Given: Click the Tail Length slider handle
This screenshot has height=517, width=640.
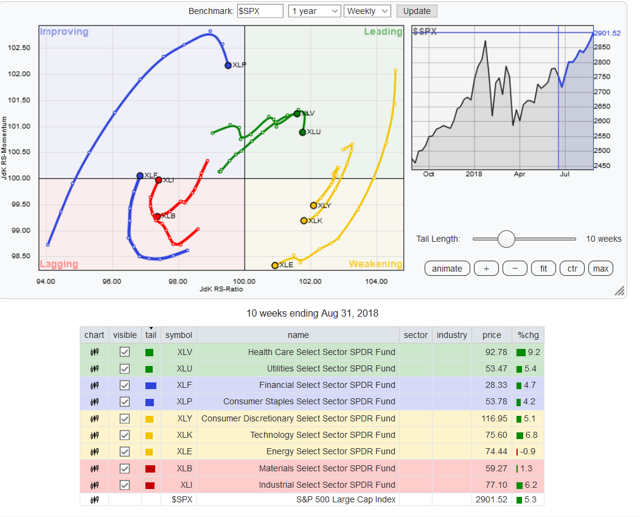Looking at the screenshot, I should pos(506,239).
